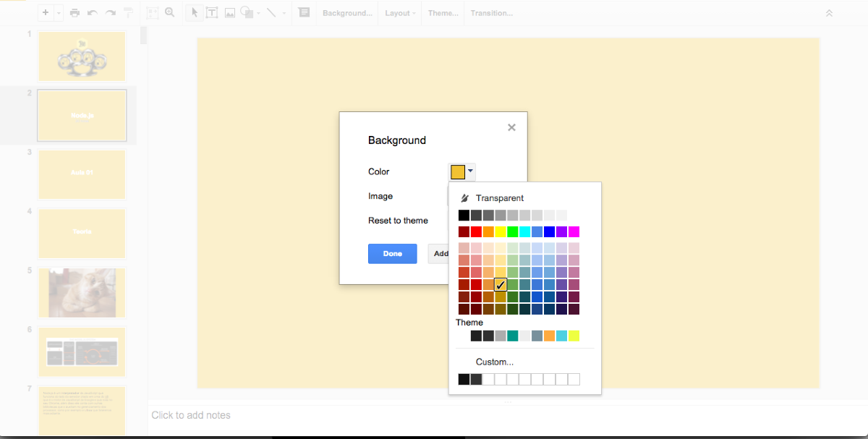Open the Color dropdown in Background dialog

[x=462, y=171]
